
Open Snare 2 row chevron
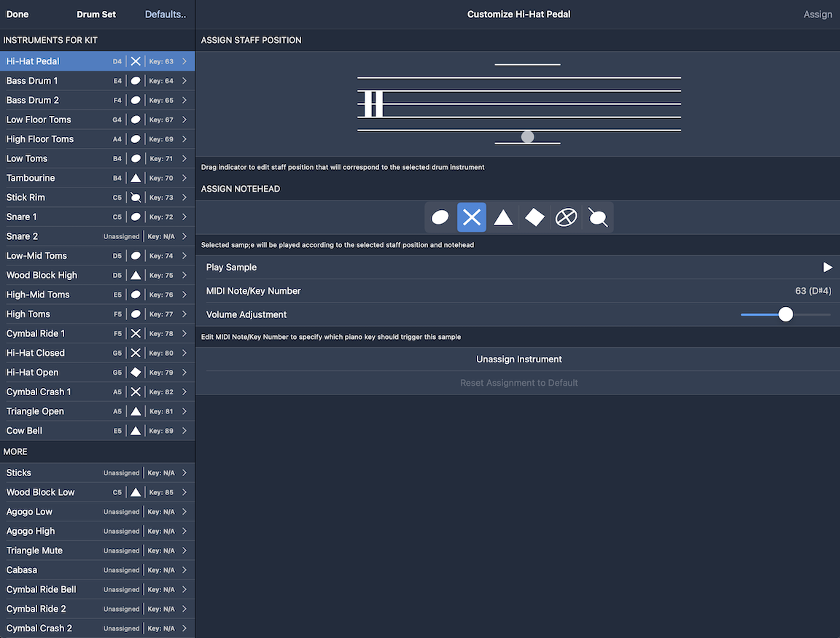click(184, 236)
